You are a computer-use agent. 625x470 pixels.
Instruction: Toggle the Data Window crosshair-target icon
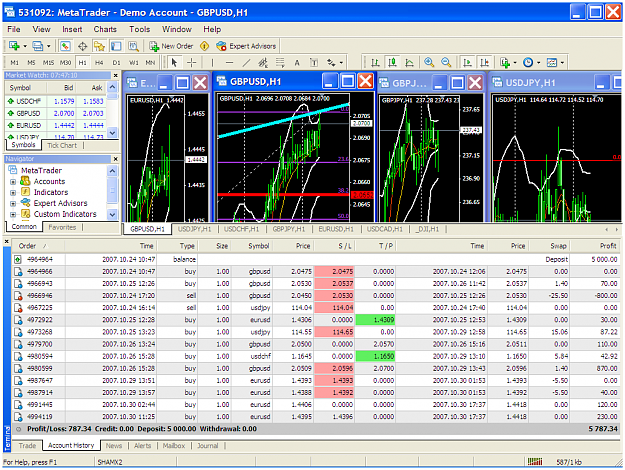(82, 46)
